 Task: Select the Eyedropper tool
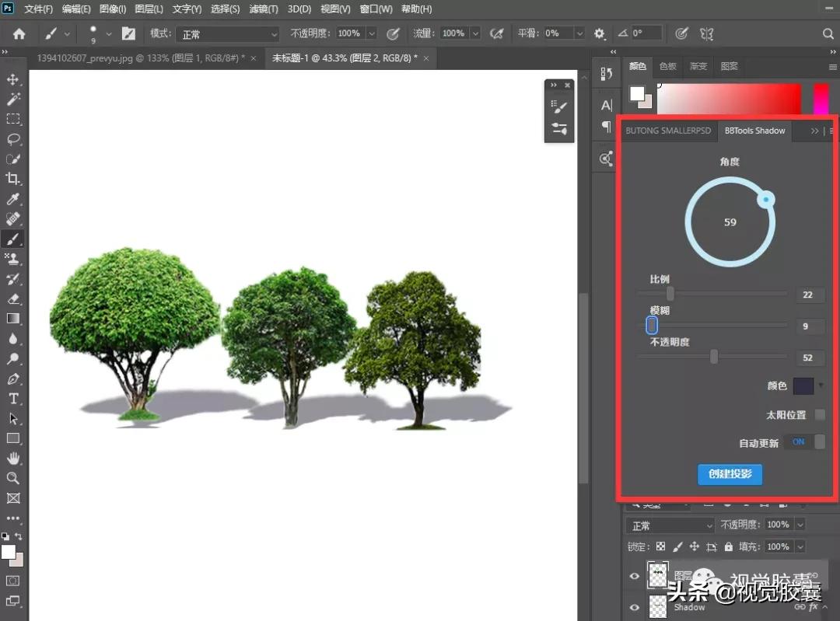point(13,199)
